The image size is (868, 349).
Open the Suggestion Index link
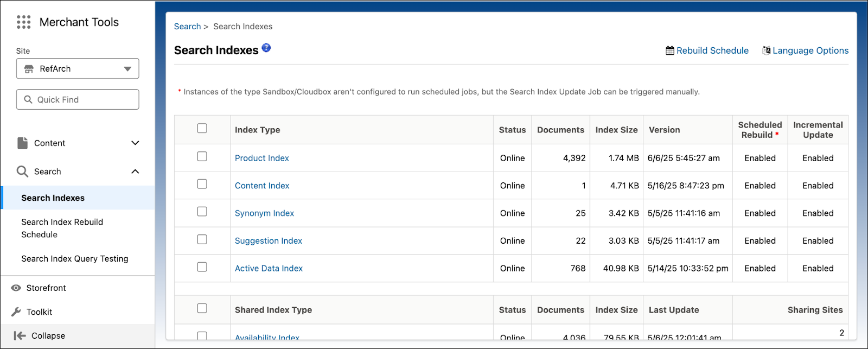point(268,240)
